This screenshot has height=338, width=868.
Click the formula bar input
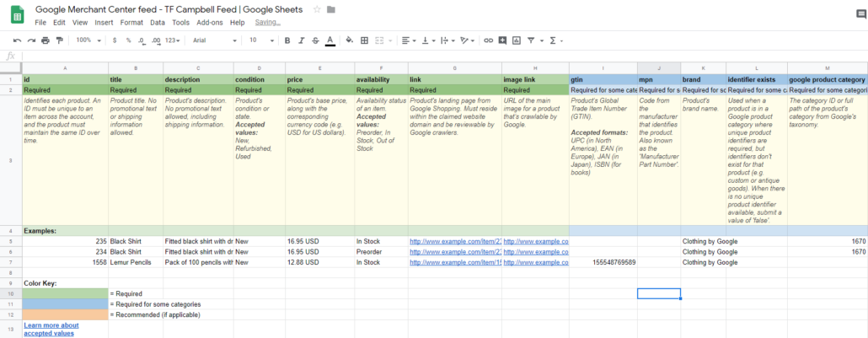[x=443, y=56]
